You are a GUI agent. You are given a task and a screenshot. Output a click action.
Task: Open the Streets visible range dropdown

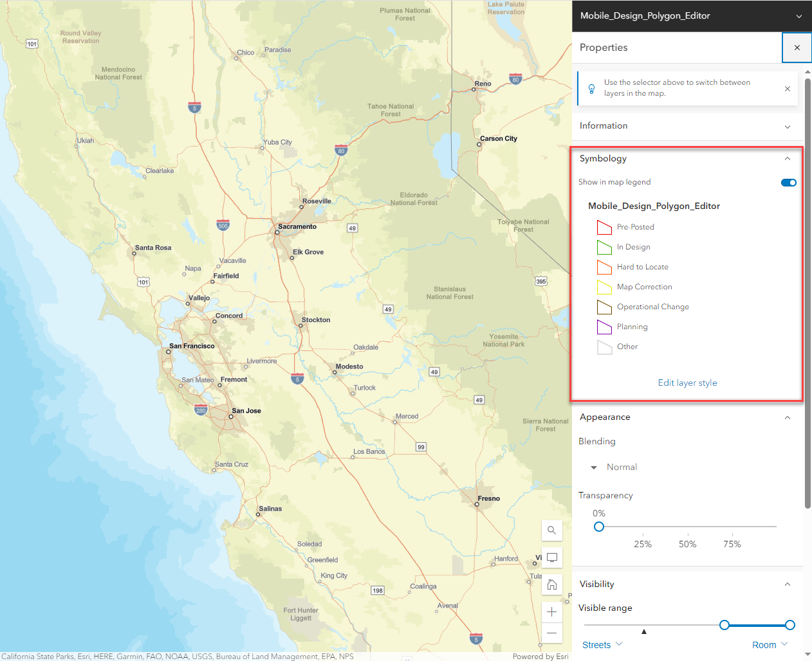[x=601, y=644]
